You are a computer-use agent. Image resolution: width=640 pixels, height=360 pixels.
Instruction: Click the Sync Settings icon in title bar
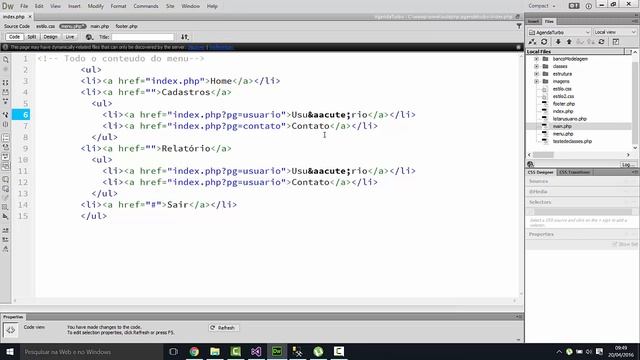pos(574,6)
